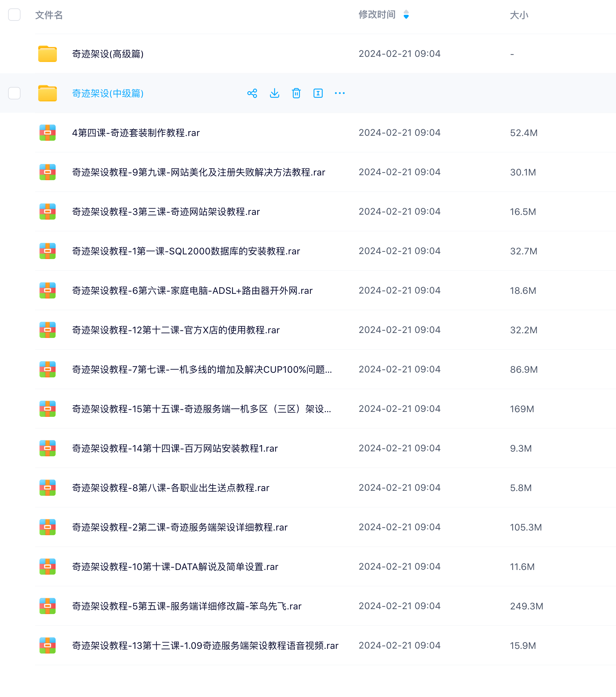Share the 奇迹架设(中级篇) folder
The width and height of the screenshot is (616, 697).
tap(252, 93)
